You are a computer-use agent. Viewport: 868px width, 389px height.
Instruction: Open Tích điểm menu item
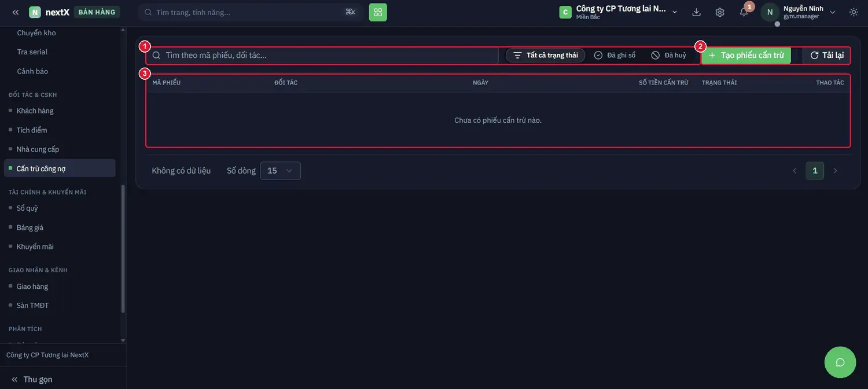point(32,130)
